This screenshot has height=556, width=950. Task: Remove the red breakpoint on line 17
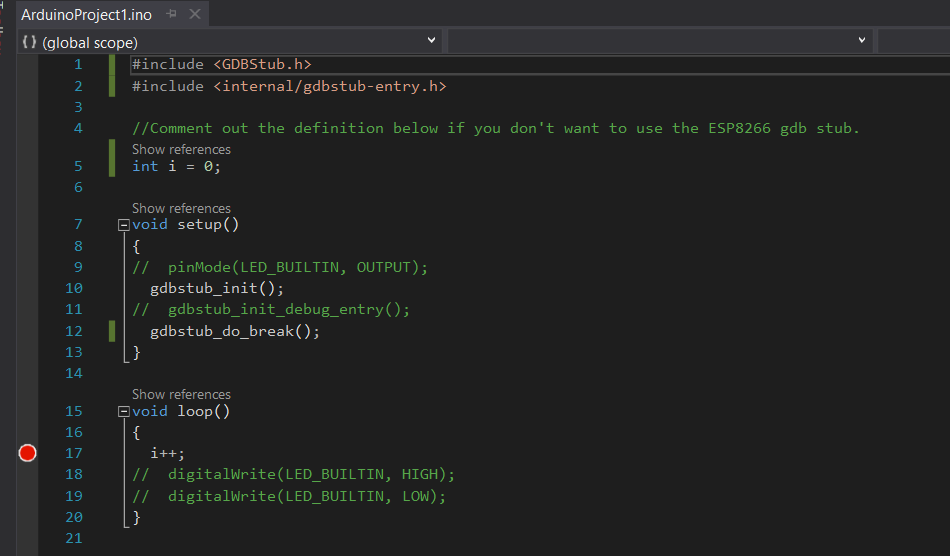(27, 453)
